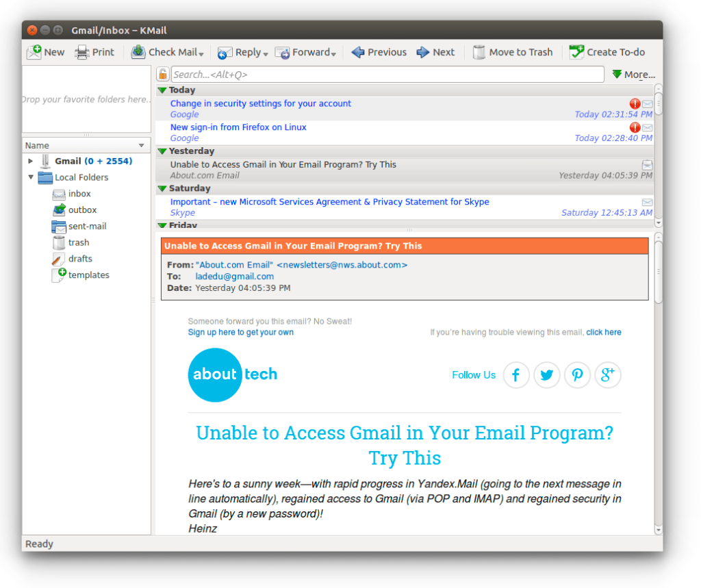Collapse the Local Folders tree

(30, 177)
